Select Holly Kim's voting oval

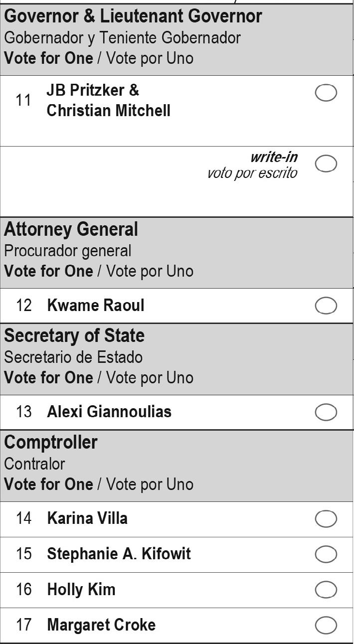click(x=326, y=590)
